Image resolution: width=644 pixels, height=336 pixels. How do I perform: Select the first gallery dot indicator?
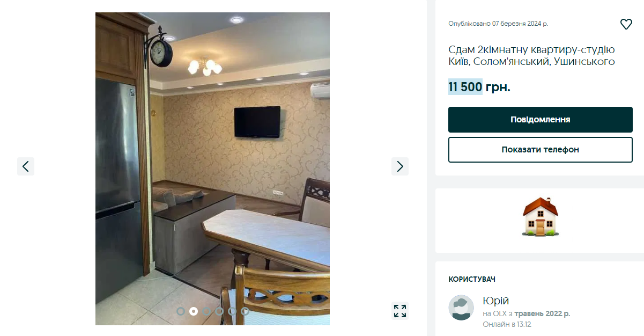[x=181, y=311]
